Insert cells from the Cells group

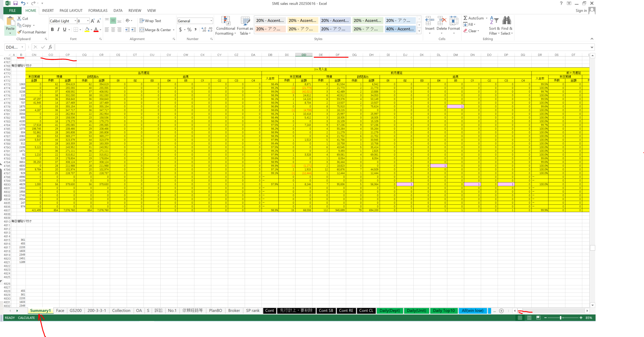tap(430, 25)
